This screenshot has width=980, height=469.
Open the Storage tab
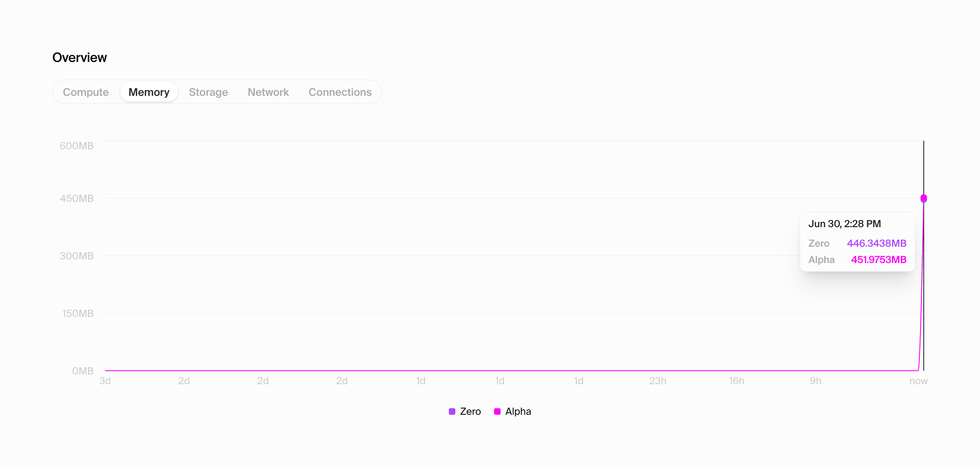coord(208,92)
